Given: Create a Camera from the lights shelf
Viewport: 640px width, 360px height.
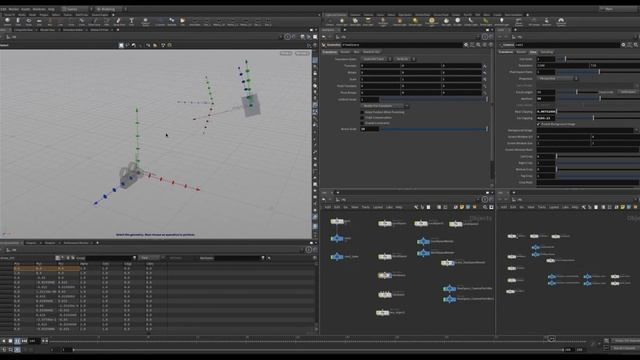Looking at the screenshot, I should click(x=330, y=21).
